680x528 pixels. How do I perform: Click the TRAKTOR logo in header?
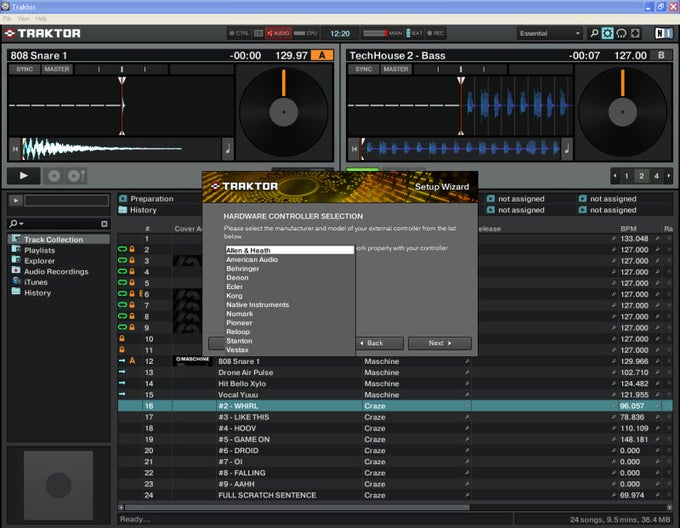(x=42, y=33)
